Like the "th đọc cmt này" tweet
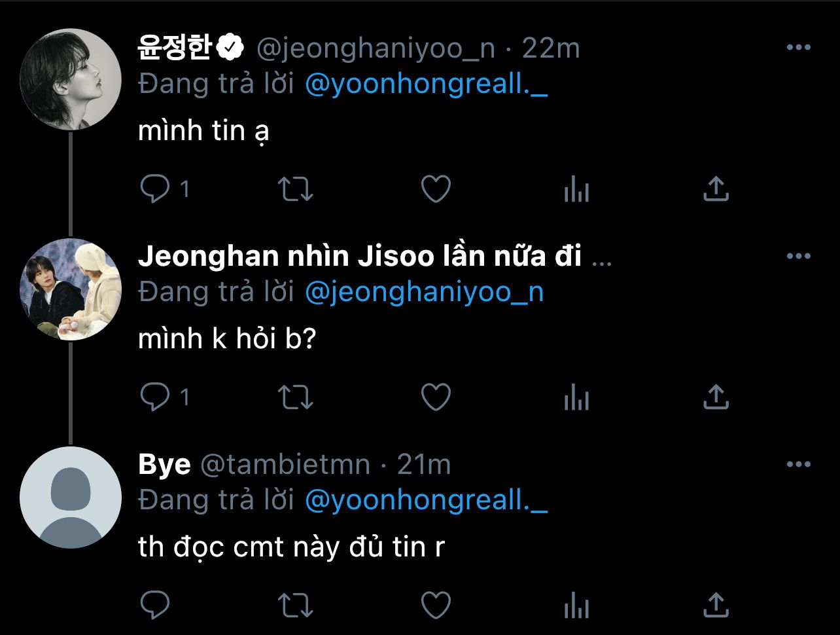Image resolution: width=840 pixels, height=635 pixels. [436, 605]
